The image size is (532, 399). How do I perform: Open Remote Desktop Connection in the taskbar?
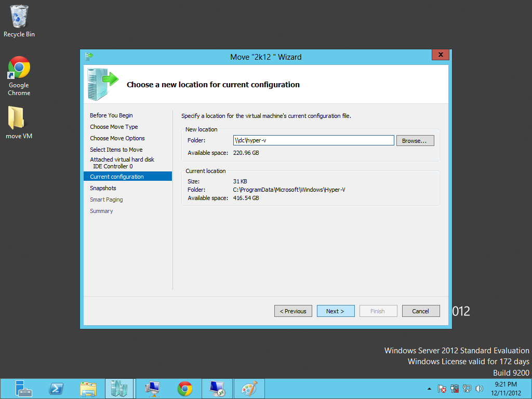[217, 388]
